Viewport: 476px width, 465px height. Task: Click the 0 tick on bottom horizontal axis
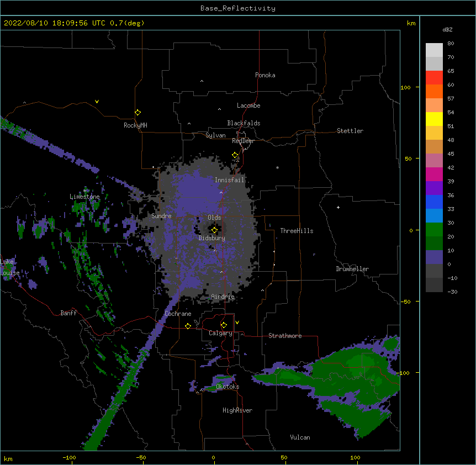(213, 457)
